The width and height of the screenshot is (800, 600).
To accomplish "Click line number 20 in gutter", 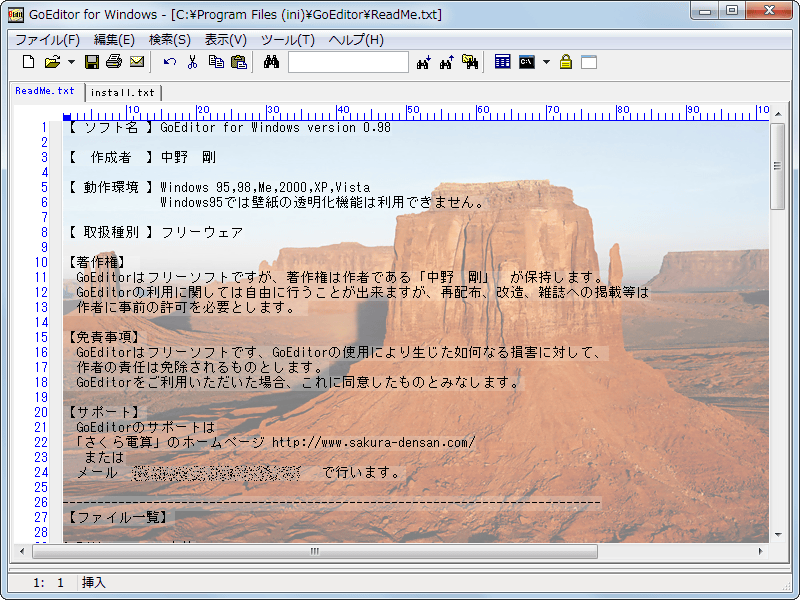I will point(41,412).
